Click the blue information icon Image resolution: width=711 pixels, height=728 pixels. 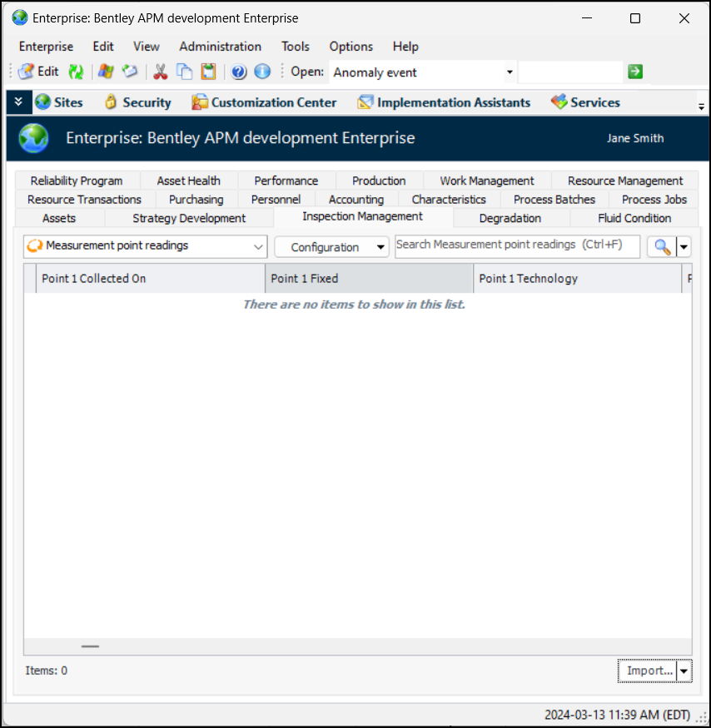(x=262, y=72)
